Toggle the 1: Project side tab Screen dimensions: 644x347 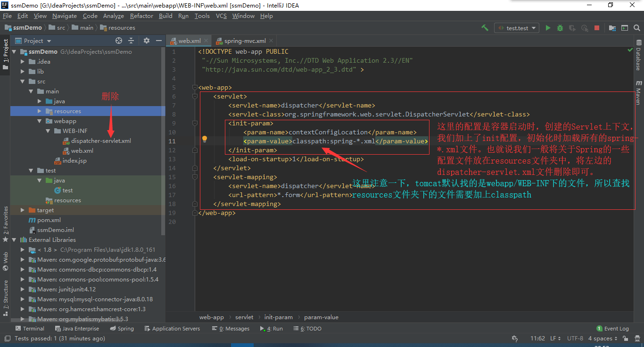pyautogui.click(x=6, y=54)
